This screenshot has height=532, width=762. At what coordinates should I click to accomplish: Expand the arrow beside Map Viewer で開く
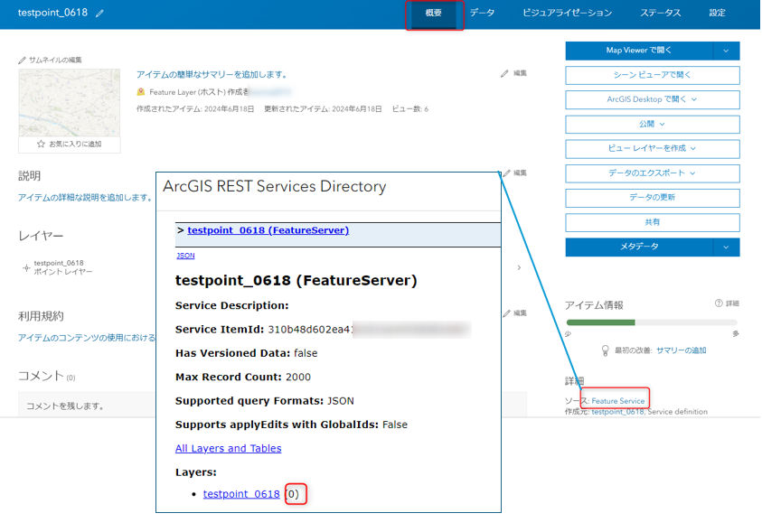(x=726, y=51)
